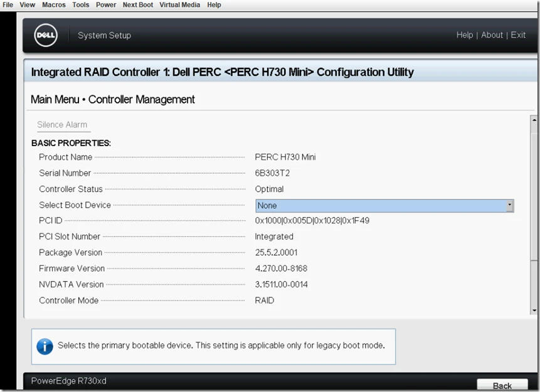Viewport: 540px width, 392px height.
Task: Open the Select Boot Device dropdown
Action: [384, 206]
